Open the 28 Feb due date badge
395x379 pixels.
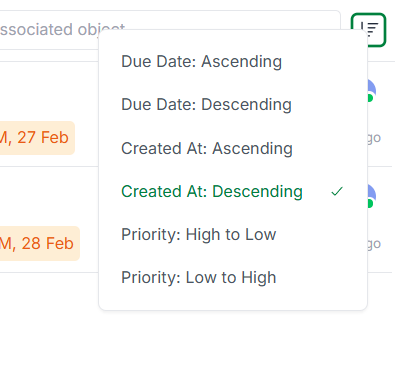tap(40, 243)
